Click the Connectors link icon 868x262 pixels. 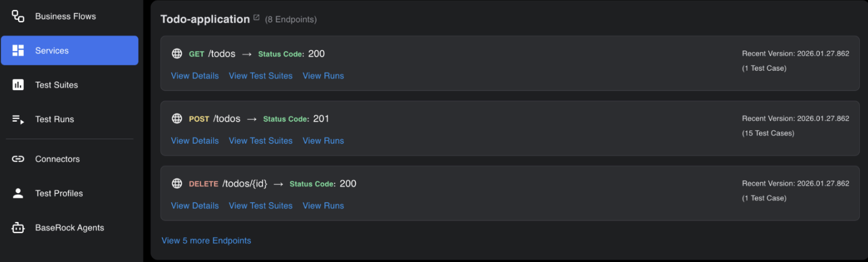(18, 159)
